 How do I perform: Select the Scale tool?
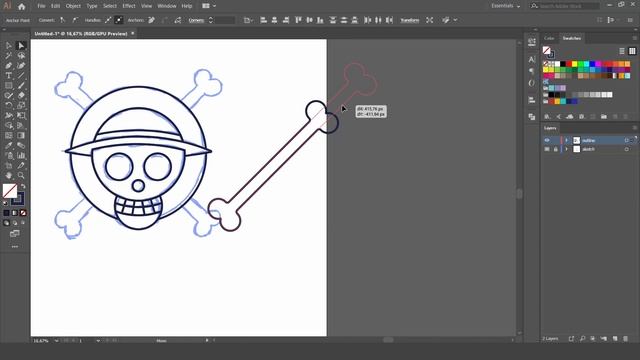21,105
